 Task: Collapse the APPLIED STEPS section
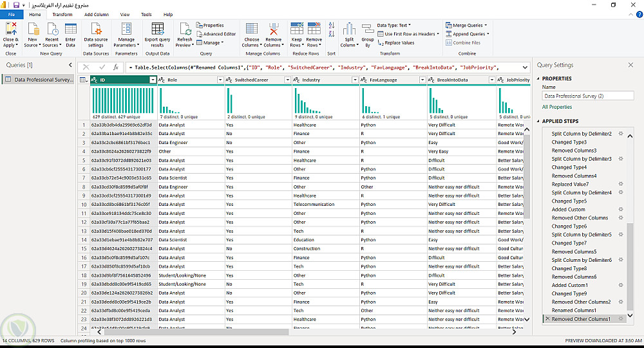tap(538, 121)
